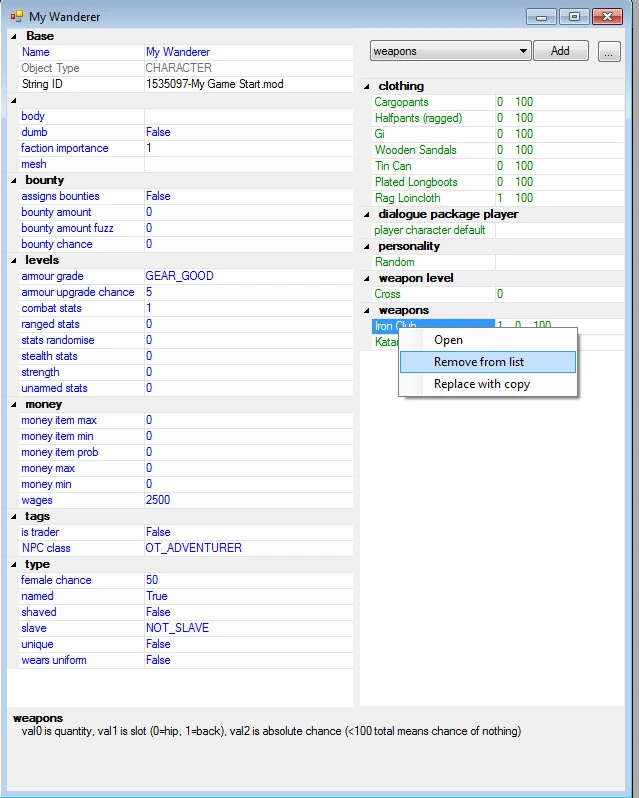Minimize the My Wanderer window

pos(541,17)
